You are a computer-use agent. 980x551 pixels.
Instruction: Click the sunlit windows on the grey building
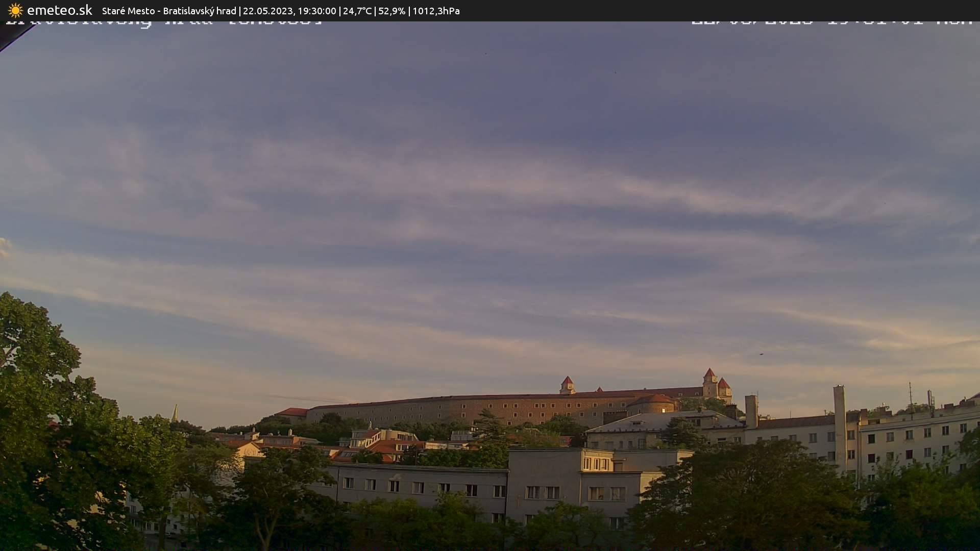click(x=597, y=464)
